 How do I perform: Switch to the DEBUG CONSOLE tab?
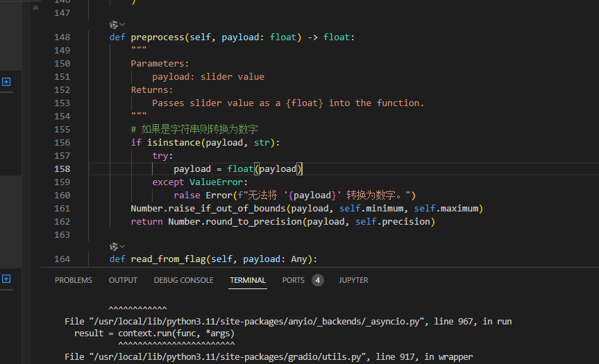183,280
